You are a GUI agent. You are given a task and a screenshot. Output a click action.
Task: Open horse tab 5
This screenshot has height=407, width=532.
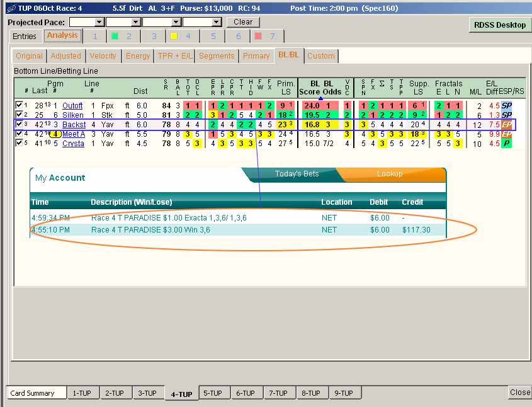click(x=213, y=37)
